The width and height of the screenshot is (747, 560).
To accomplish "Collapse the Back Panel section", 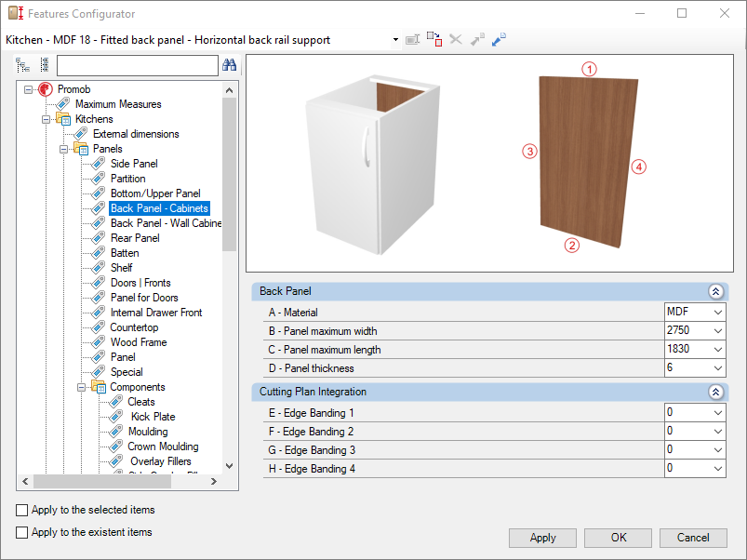I will pyautogui.click(x=715, y=291).
